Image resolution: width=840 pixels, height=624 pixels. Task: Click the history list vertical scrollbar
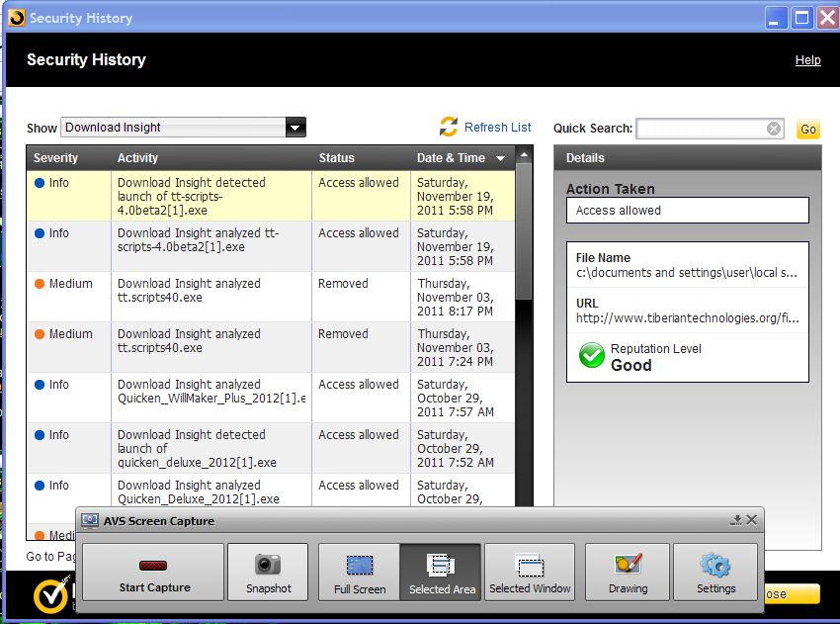tap(525, 229)
